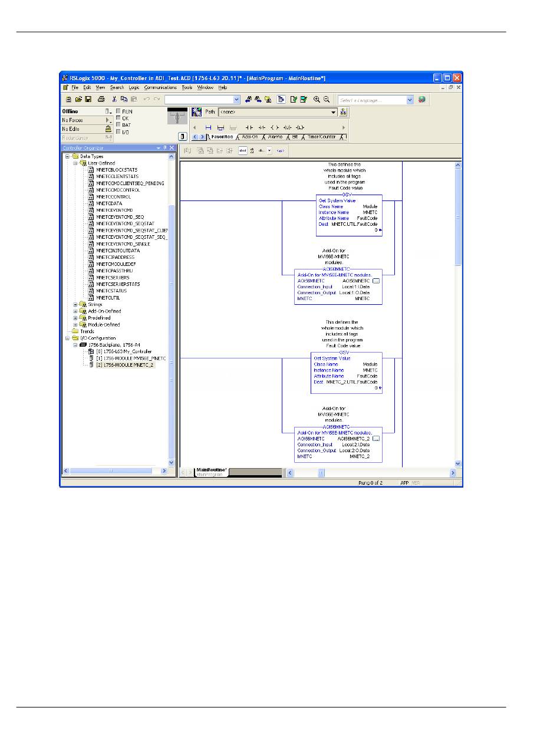Click the ladder editor horizontal scrollbar thumb
Screen dimensions: 560x747
pyautogui.click(x=321, y=473)
